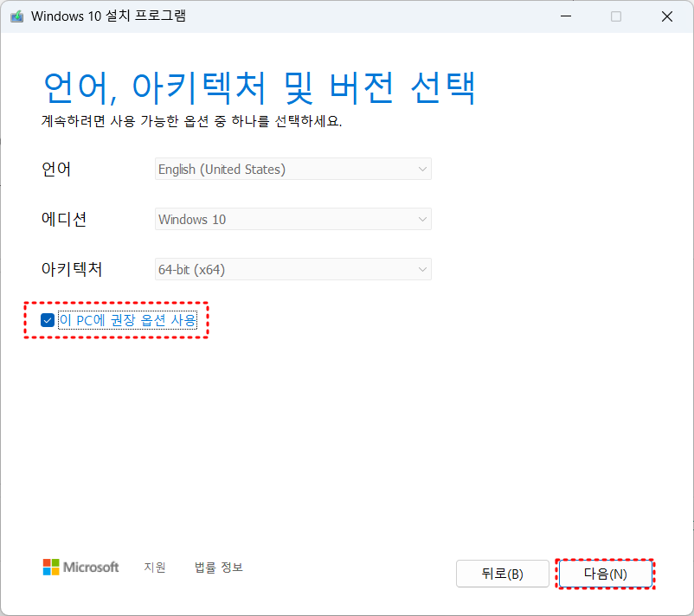Go back with the 뒤로(B) button
Image resolution: width=694 pixels, height=616 pixels.
coord(503,574)
